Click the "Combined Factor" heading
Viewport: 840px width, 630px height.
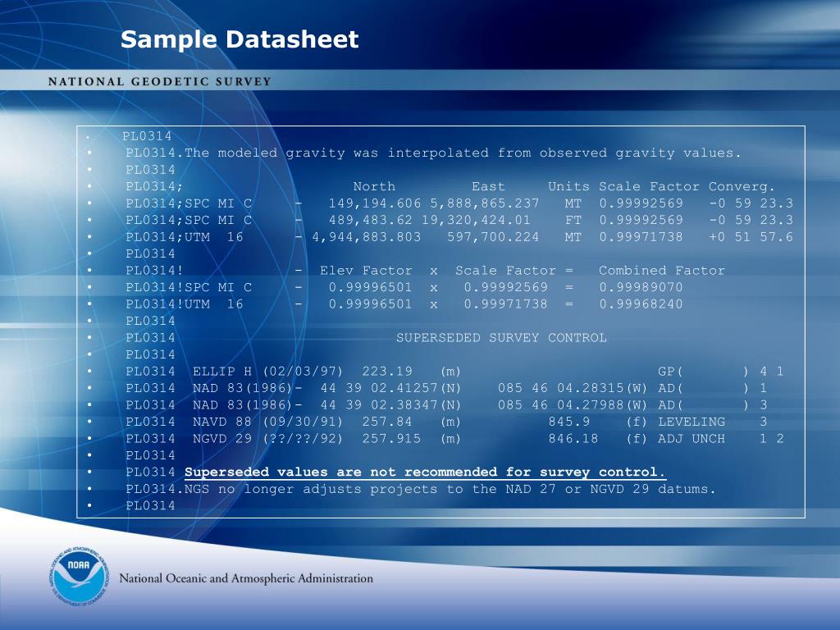point(662,271)
